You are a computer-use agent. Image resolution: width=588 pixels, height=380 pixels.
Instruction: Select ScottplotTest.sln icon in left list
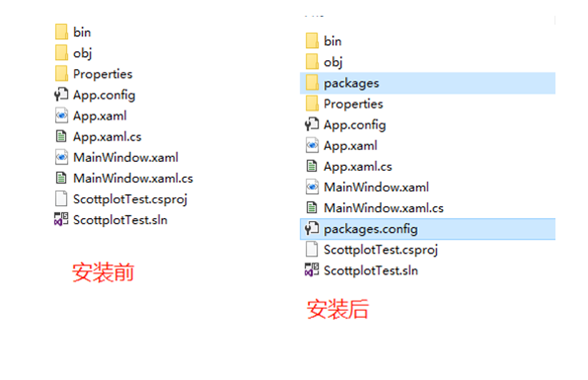tap(61, 219)
